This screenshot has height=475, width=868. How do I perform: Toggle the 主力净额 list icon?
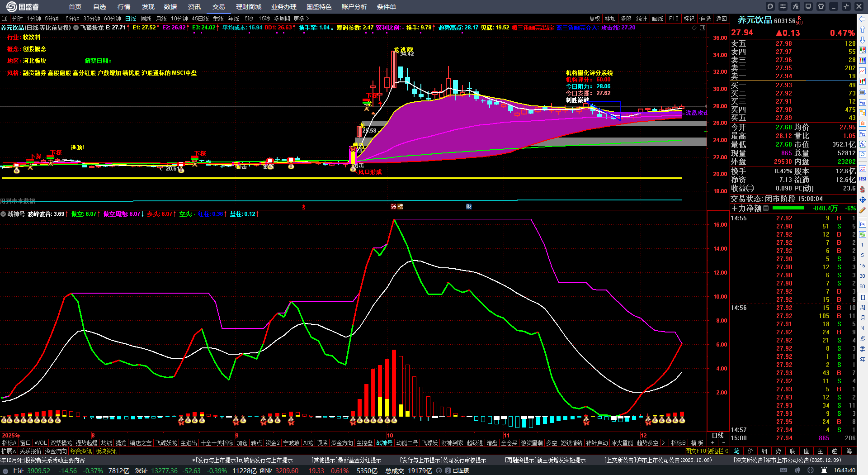766,208
